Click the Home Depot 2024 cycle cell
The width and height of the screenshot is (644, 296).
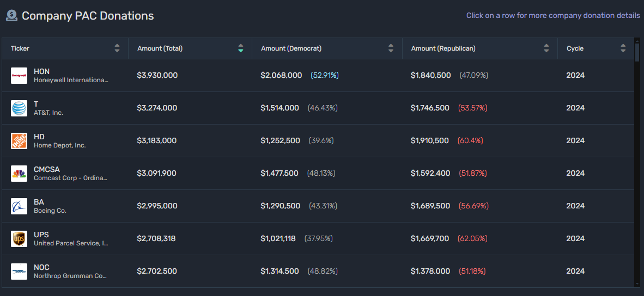click(x=575, y=140)
